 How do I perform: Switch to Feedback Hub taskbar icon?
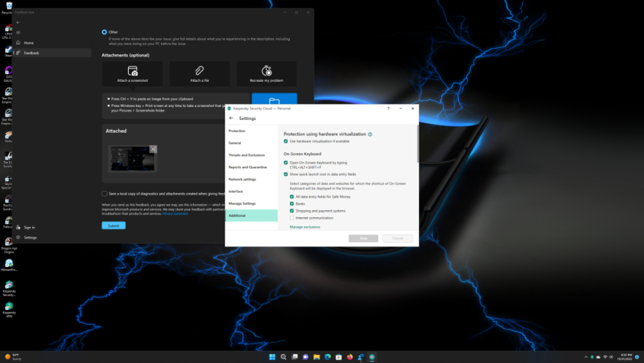click(361, 357)
